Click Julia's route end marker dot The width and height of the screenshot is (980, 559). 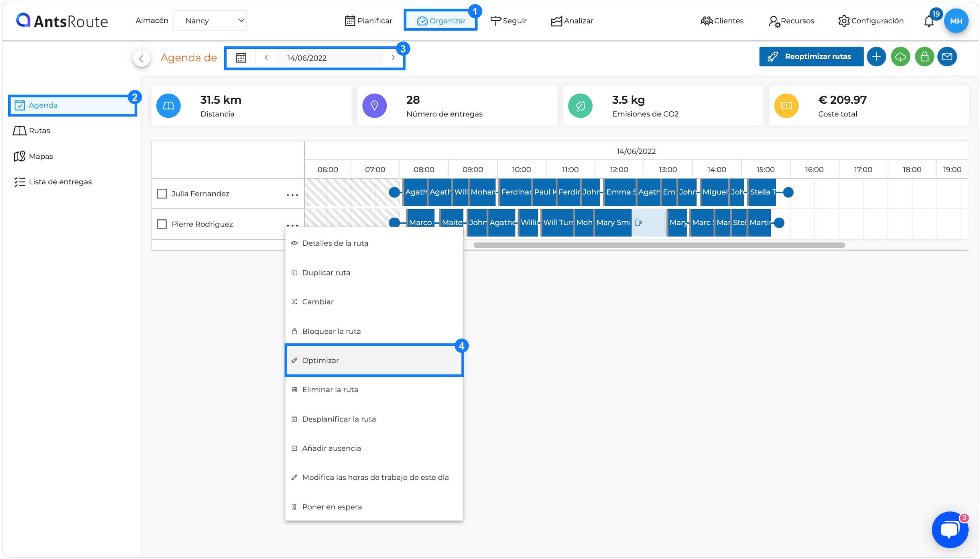[x=788, y=192]
